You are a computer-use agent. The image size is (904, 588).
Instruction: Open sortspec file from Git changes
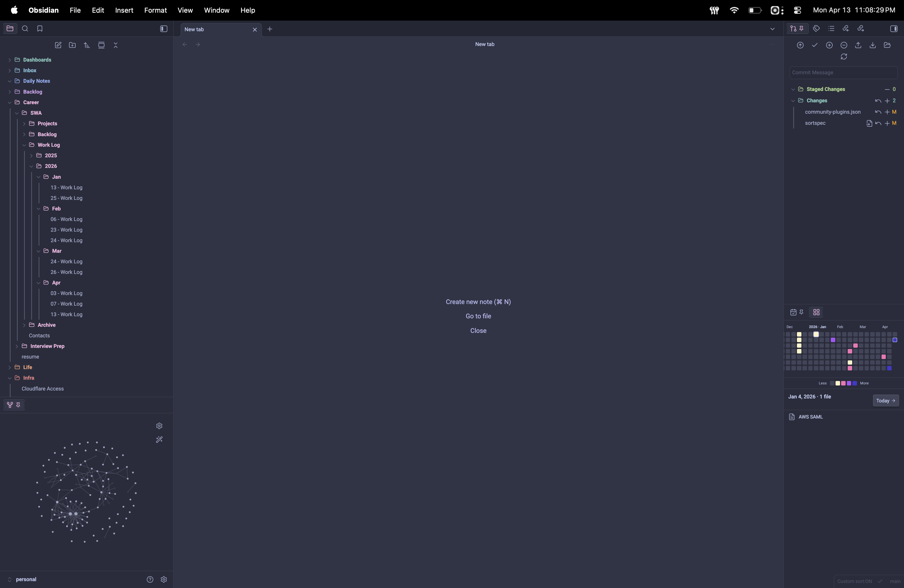(869, 123)
